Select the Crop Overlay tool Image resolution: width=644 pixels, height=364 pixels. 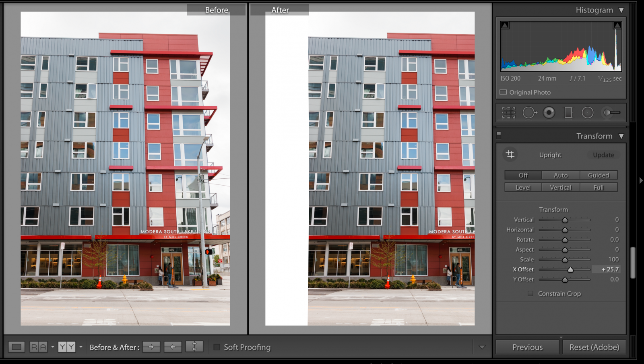(x=508, y=113)
